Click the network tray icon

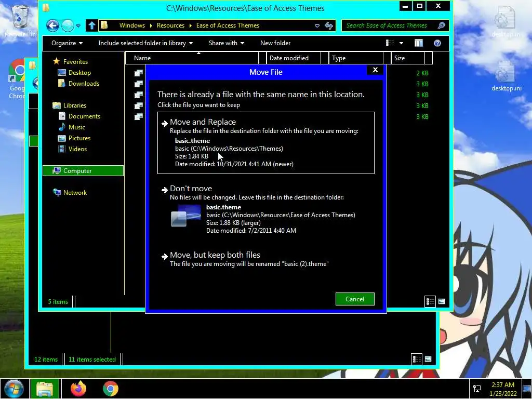[477, 389]
